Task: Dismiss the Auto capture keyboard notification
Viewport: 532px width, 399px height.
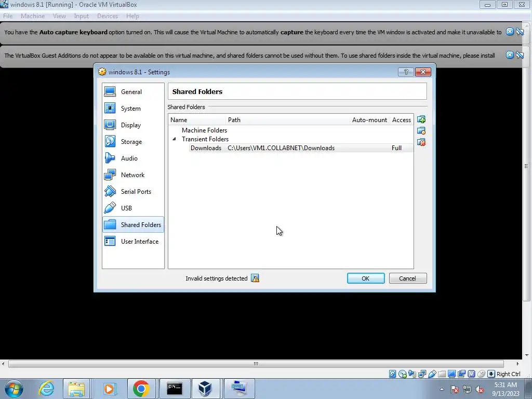Action: [x=510, y=32]
